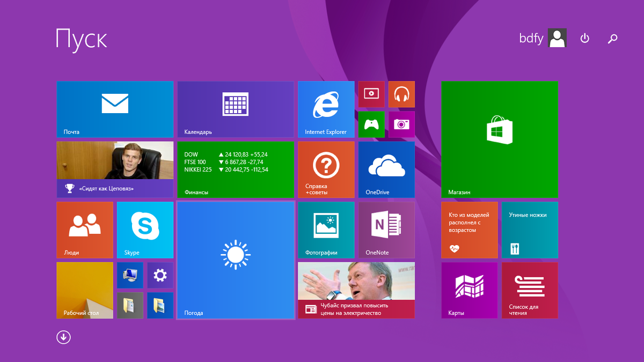
Task: Open the PC settings gear tile
Action: tap(160, 275)
